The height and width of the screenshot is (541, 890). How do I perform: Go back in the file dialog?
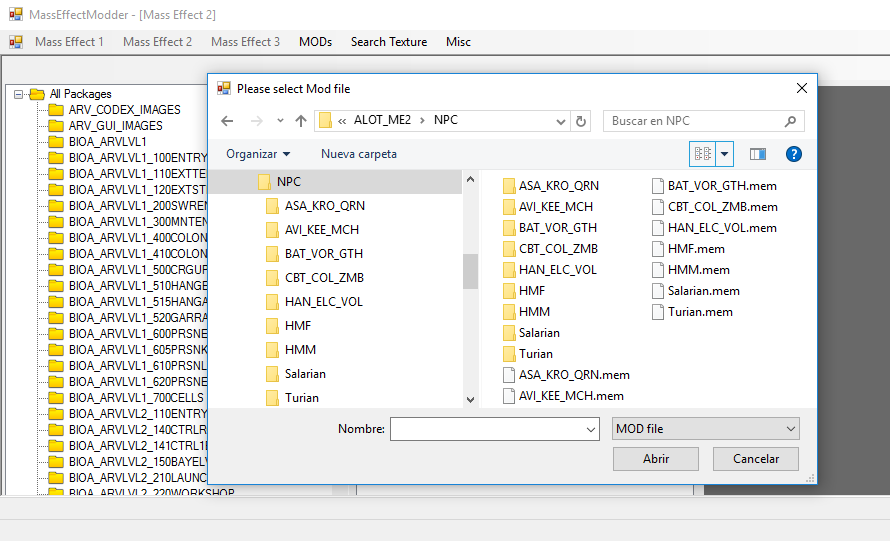[227, 121]
